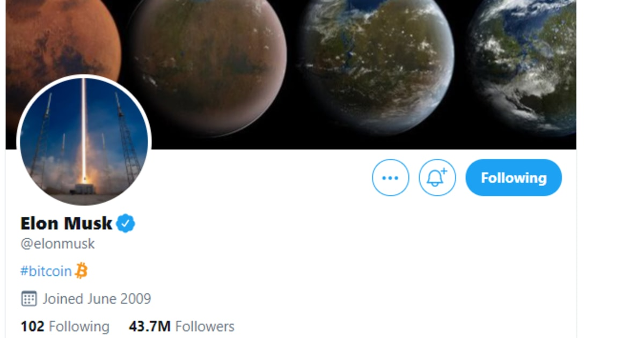View the 43.7M Followers list
The width and height of the screenshot is (644, 338).
(182, 326)
